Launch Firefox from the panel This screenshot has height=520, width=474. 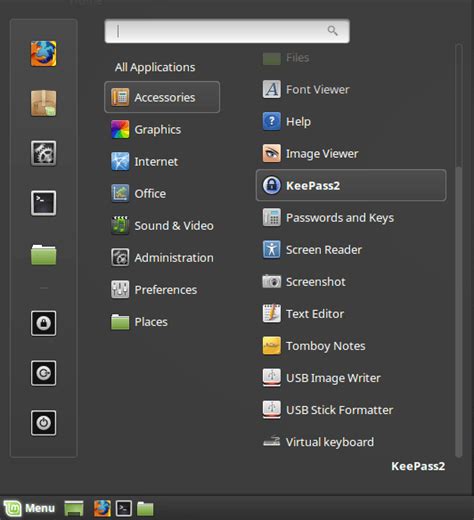coord(102,508)
